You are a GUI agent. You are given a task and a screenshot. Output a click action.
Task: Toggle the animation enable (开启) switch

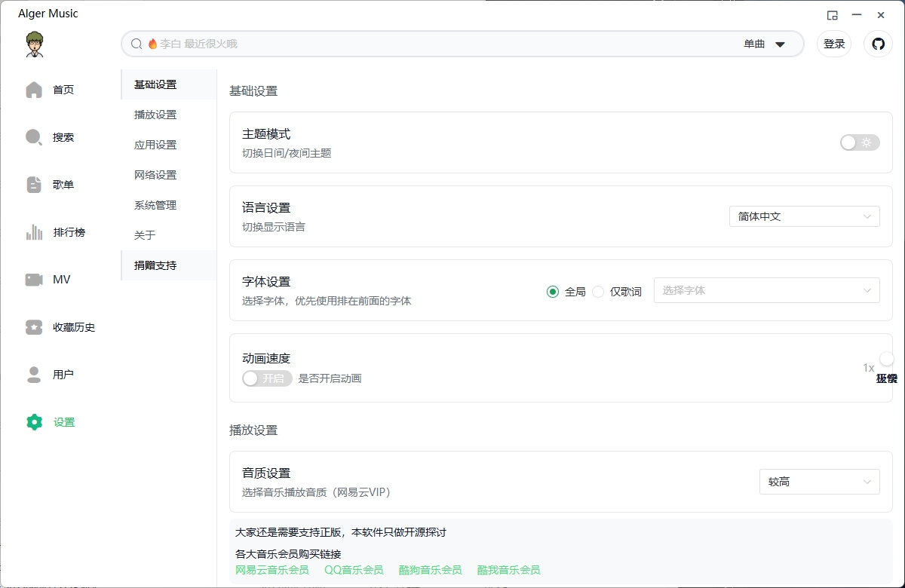pos(267,378)
